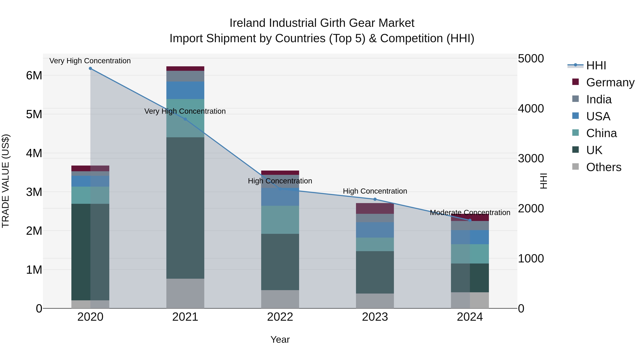Click the 3M left axis tick label
This screenshot has width=644, height=362.
tap(34, 192)
